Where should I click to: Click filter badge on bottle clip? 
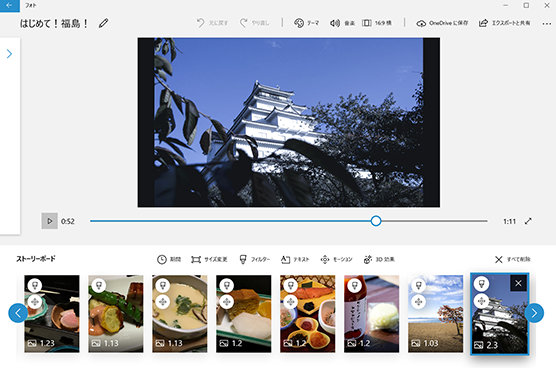354,285
